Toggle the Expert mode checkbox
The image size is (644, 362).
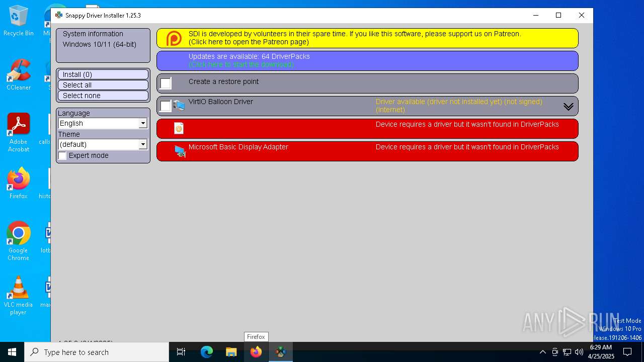[62, 156]
